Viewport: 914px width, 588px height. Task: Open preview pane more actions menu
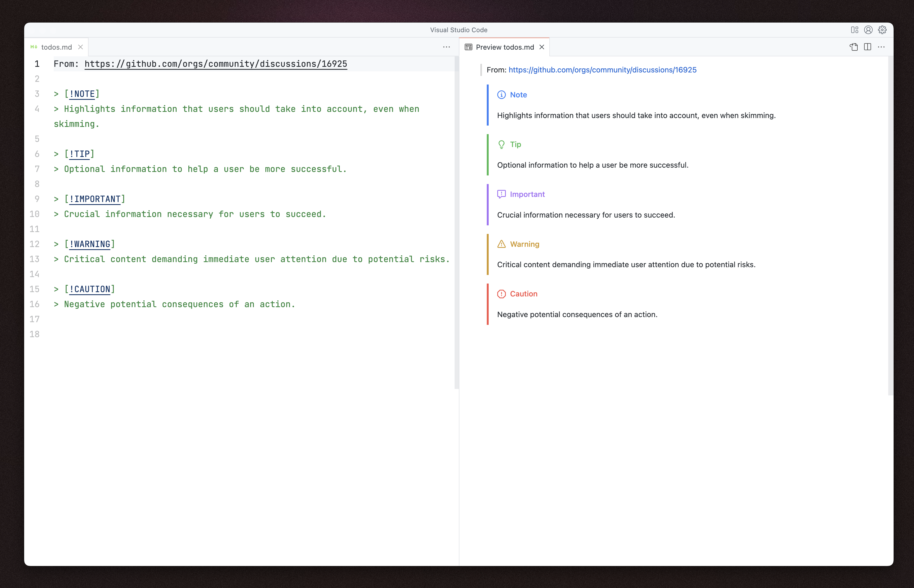point(881,47)
